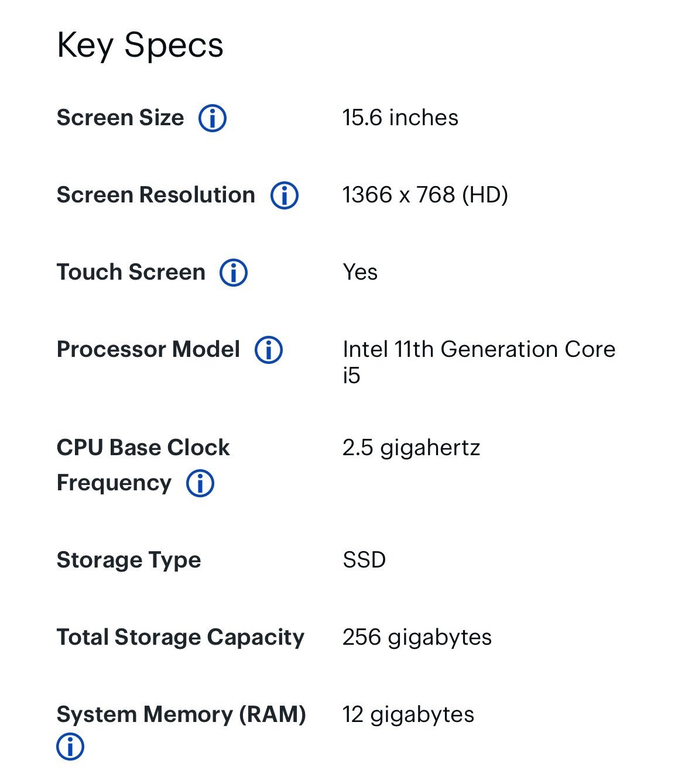
Task: Select the Screen Size label
Action: click(120, 118)
